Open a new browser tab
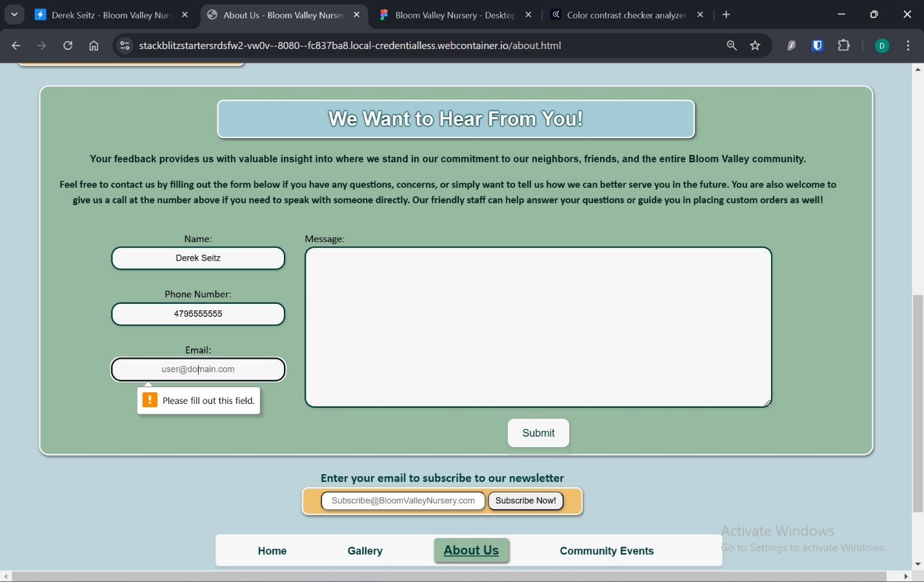This screenshot has height=582, width=924. click(727, 15)
